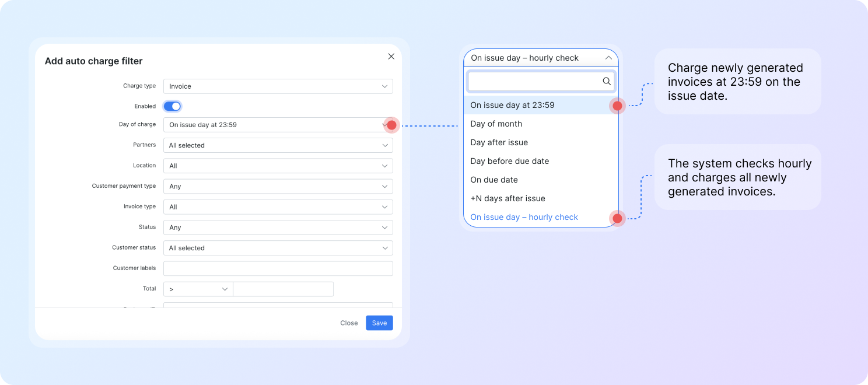Image resolution: width=868 pixels, height=385 pixels.
Task: Click the magnifier search icon
Action: pos(607,82)
